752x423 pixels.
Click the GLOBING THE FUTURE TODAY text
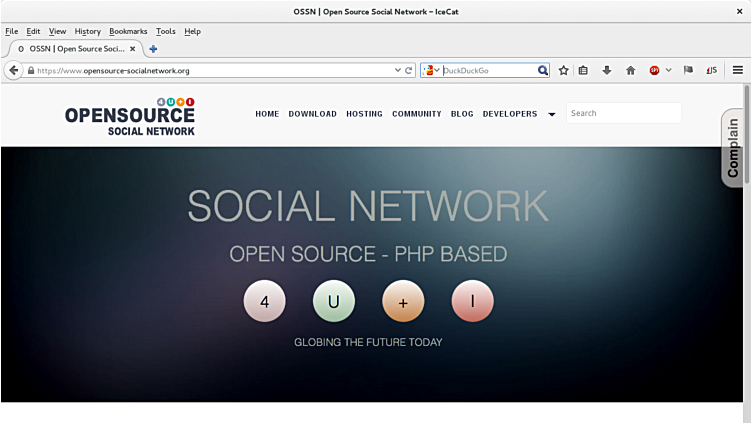368,342
